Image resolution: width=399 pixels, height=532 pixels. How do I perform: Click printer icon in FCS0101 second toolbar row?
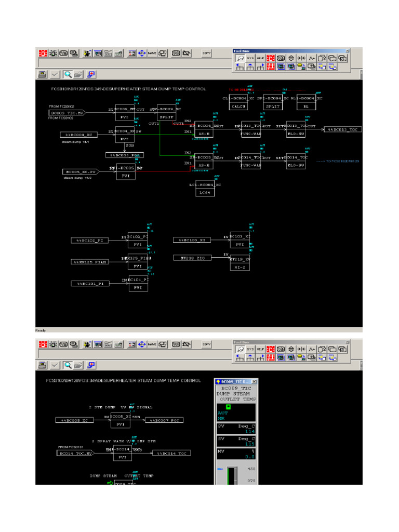43,74
